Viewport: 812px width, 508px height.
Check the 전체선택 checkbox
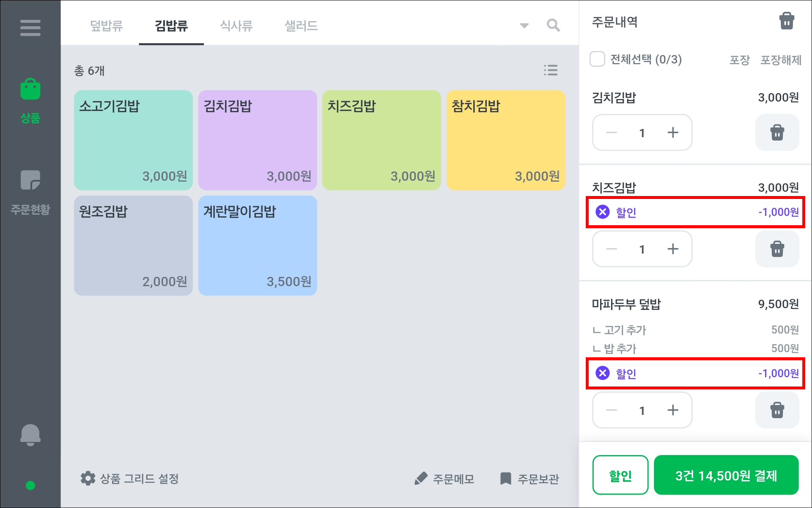pyautogui.click(x=597, y=59)
